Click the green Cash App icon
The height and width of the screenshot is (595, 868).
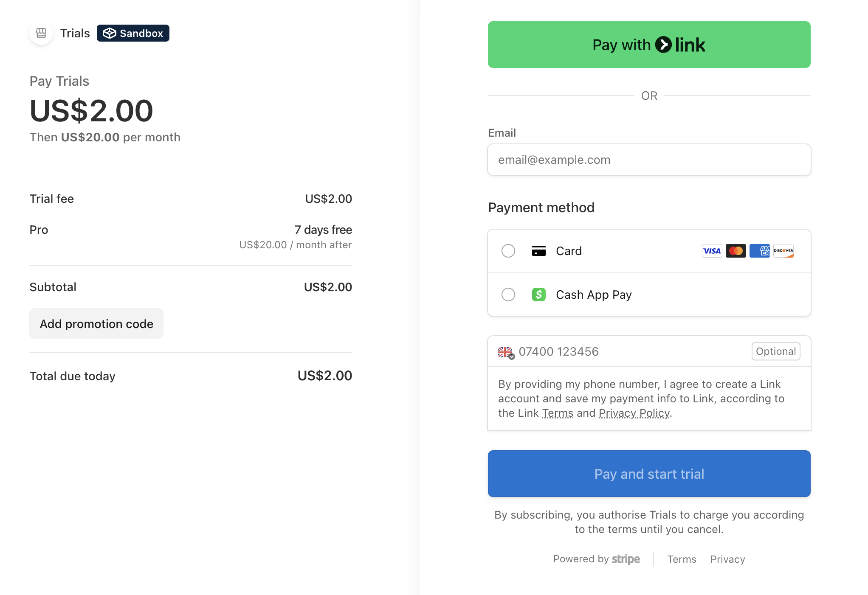[x=538, y=295]
